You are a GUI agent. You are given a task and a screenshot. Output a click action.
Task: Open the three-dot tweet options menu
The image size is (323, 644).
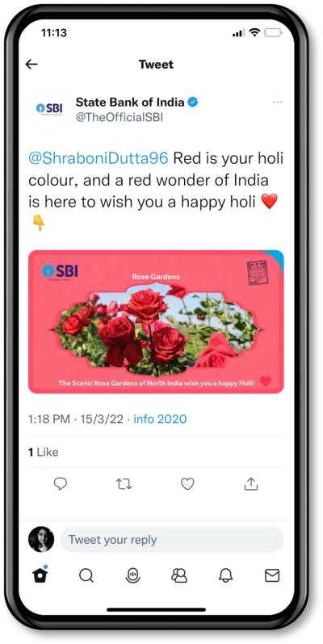click(x=278, y=102)
